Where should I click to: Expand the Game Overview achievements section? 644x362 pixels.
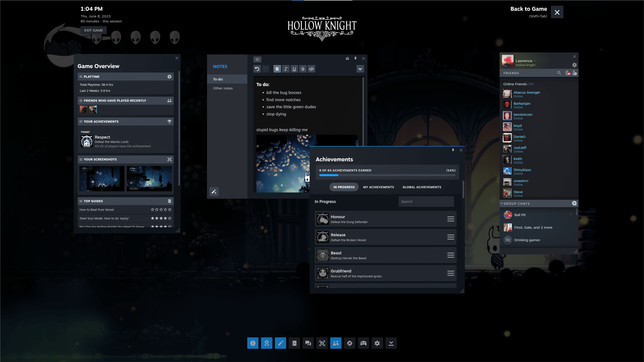(x=169, y=121)
